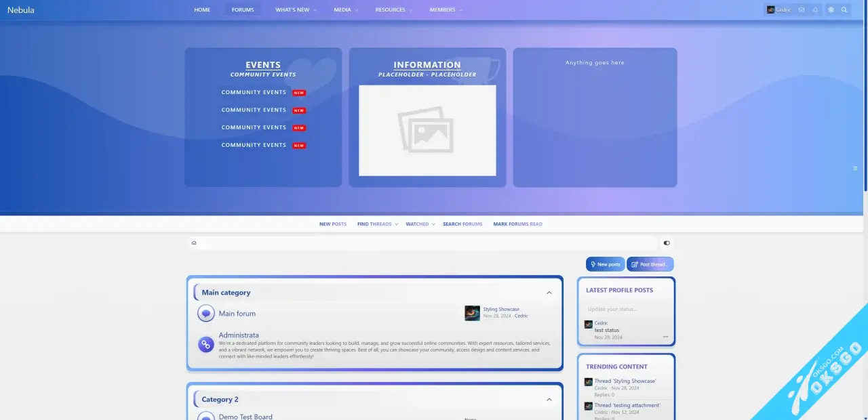Open Thread 'testing attachment' in trending
868x420 pixels.
click(x=627, y=405)
